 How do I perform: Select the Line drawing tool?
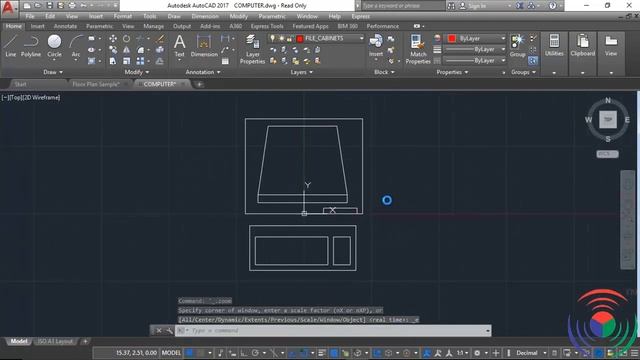11,45
